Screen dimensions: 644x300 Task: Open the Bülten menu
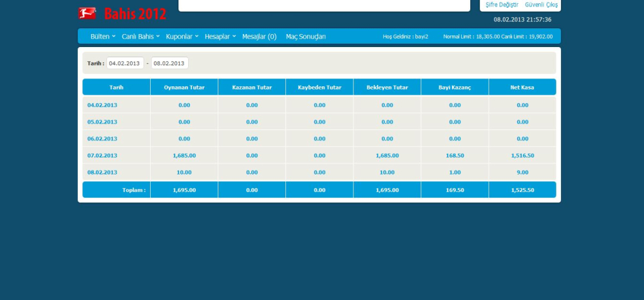100,37
